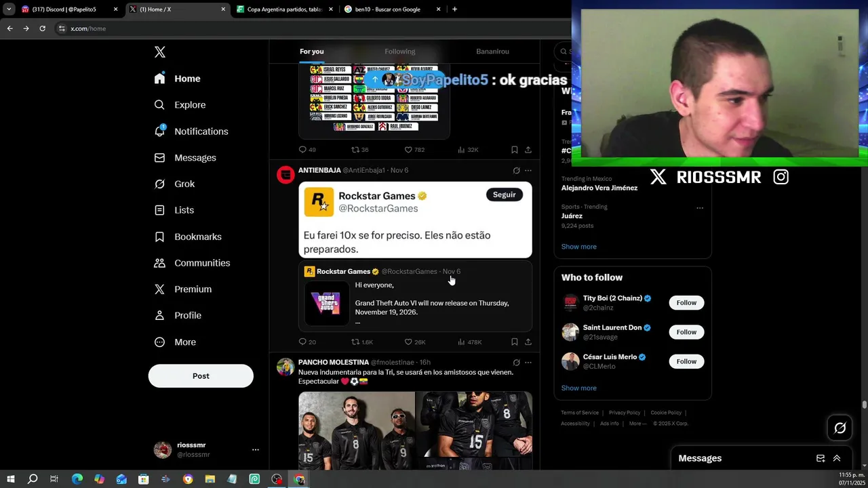Open the Juárez trending topic
Image resolution: width=868 pixels, height=488 pixels.
tap(572, 216)
